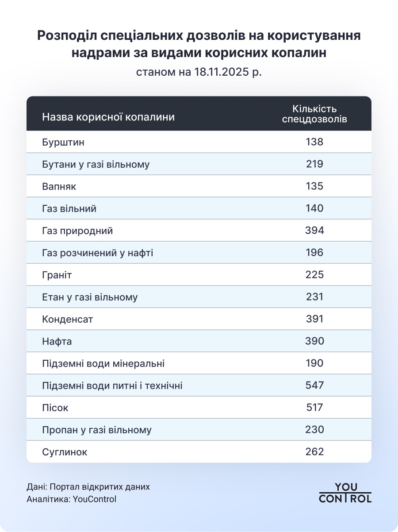Screen dimensions: 398x532
Task: Click the Газ вільний row name
Action: point(69,208)
